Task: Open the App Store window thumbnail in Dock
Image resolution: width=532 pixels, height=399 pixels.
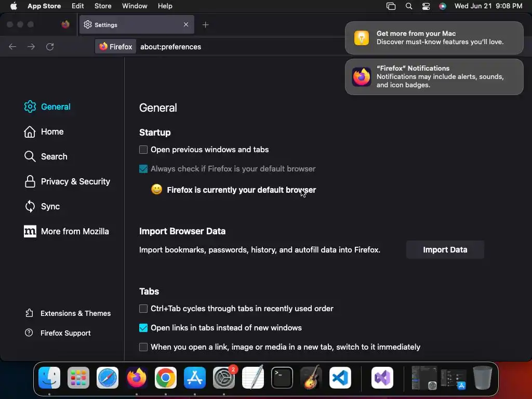Action: point(454,379)
